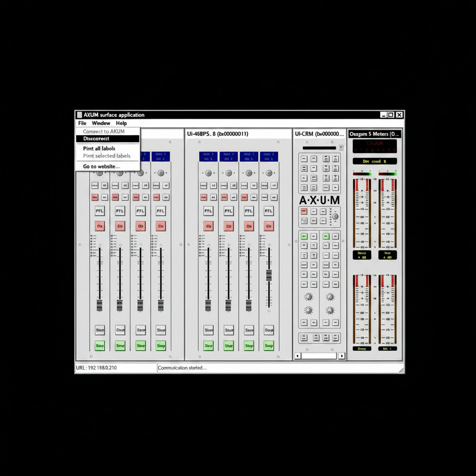Click white 'Stop' button on fourth leftmost-panel strip
Screen dimensions: 476x476
160,330
